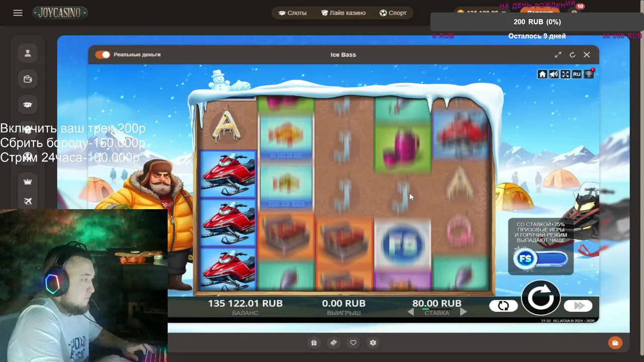This screenshot has height=362, width=644.
Task: Open the profile icon in sidebar
Action: tap(28, 53)
